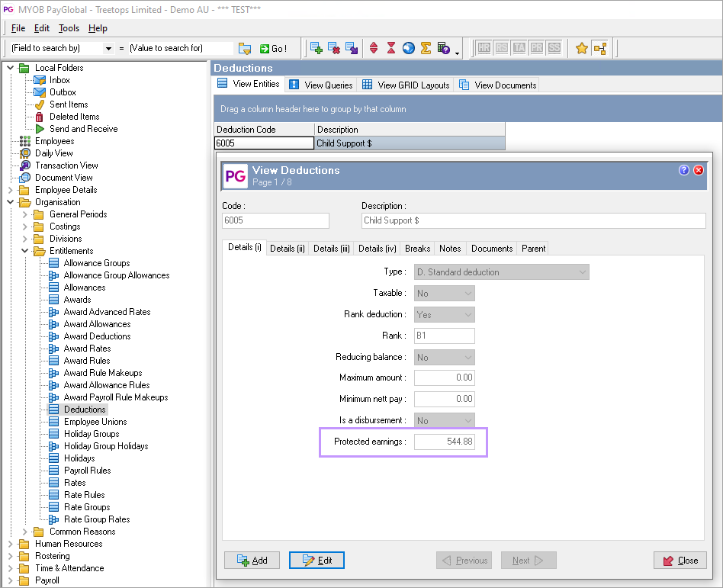
Task: Click the Close button in dialog
Action: point(680,561)
